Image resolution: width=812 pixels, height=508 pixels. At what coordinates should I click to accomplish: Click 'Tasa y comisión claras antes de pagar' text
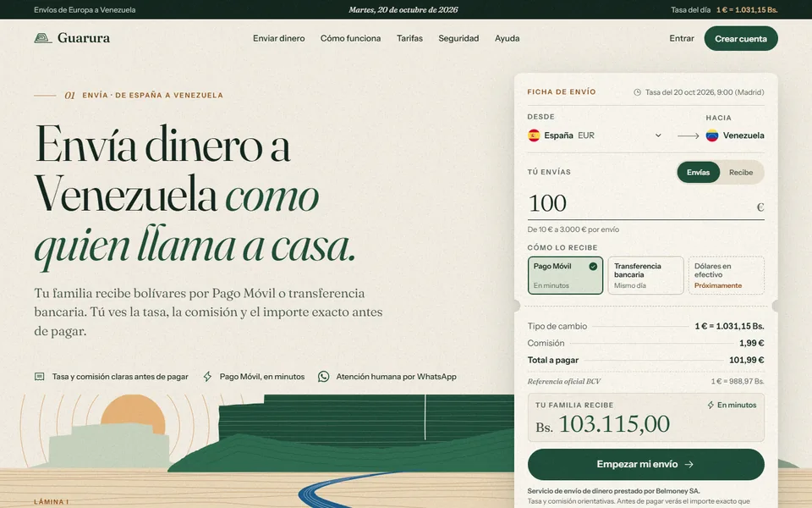[120, 376]
